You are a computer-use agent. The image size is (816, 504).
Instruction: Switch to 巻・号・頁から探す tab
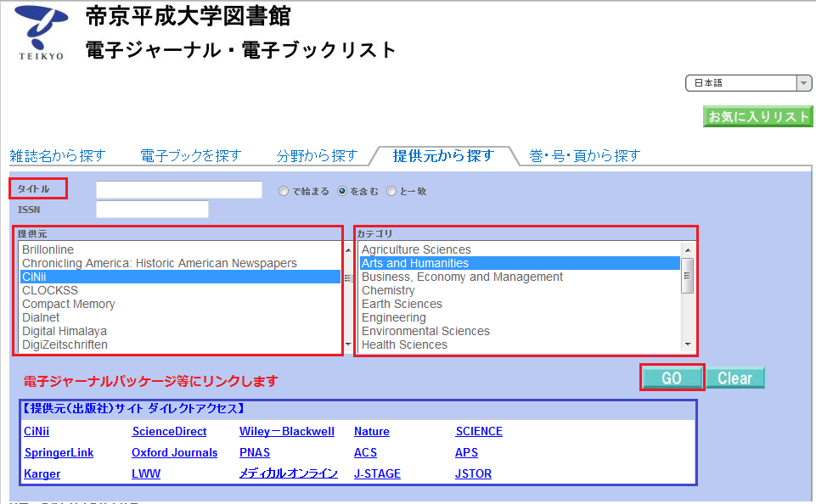tap(584, 155)
